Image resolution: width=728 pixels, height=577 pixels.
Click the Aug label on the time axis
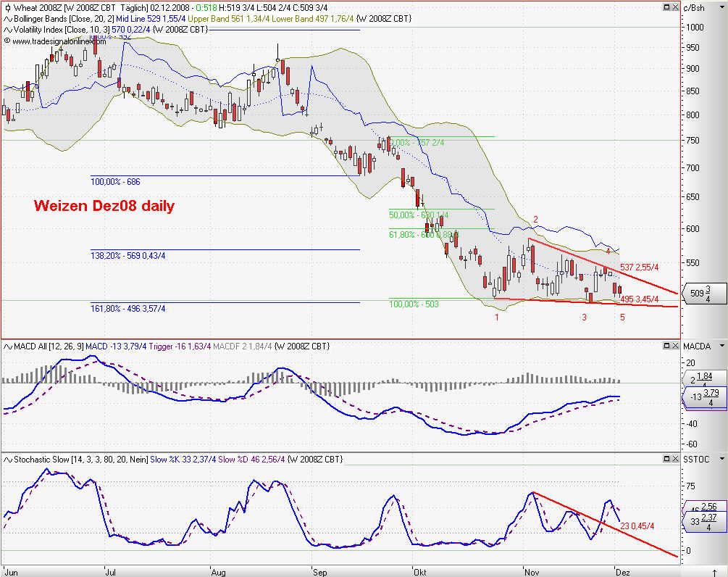218,573
